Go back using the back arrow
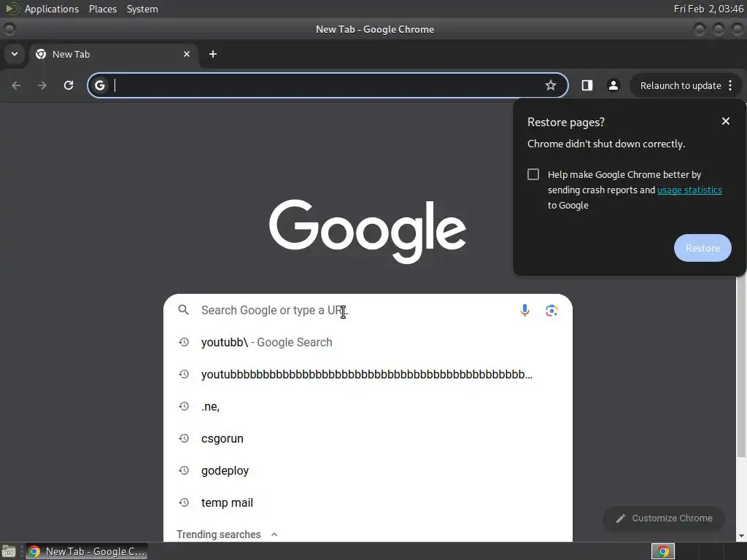 pos(16,85)
